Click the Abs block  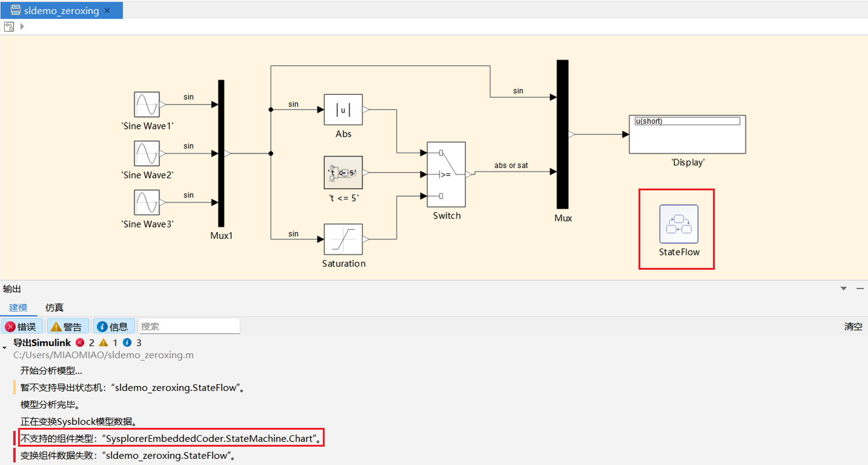pyautogui.click(x=343, y=110)
